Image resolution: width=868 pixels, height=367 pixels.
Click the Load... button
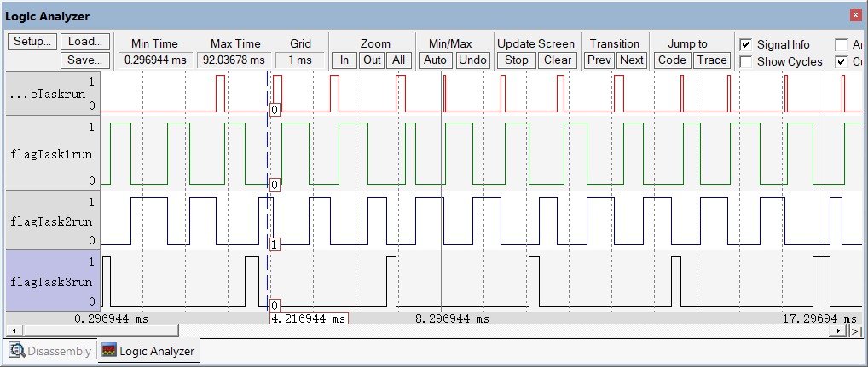coord(85,42)
